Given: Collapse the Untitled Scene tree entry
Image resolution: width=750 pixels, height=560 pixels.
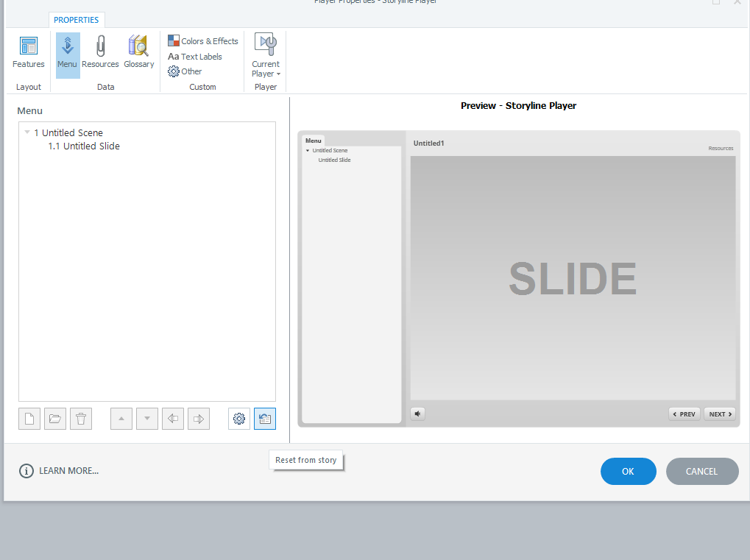Looking at the screenshot, I should coord(26,132).
